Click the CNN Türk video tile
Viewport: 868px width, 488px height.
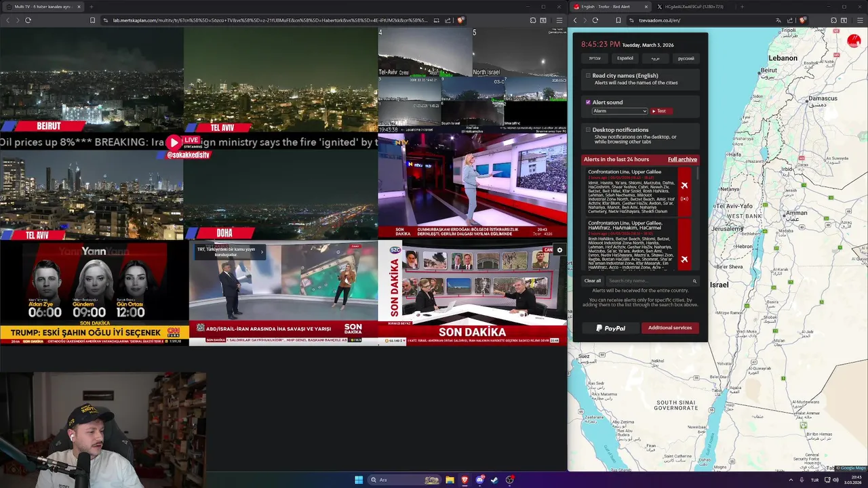click(x=94, y=293)
